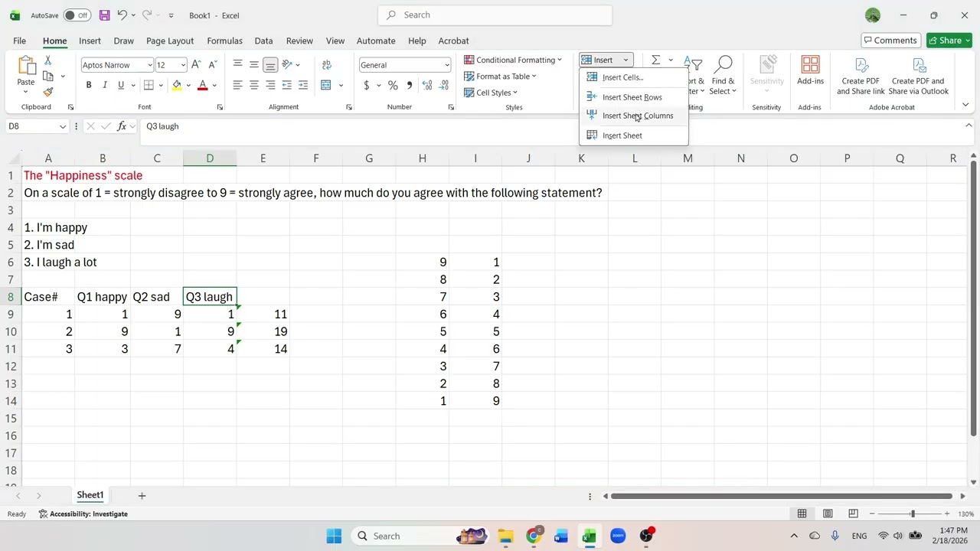Image resolution: width=980 pixels, height=551 pixels.
Task: Switch to the Formulas tab
Action: 224,41
